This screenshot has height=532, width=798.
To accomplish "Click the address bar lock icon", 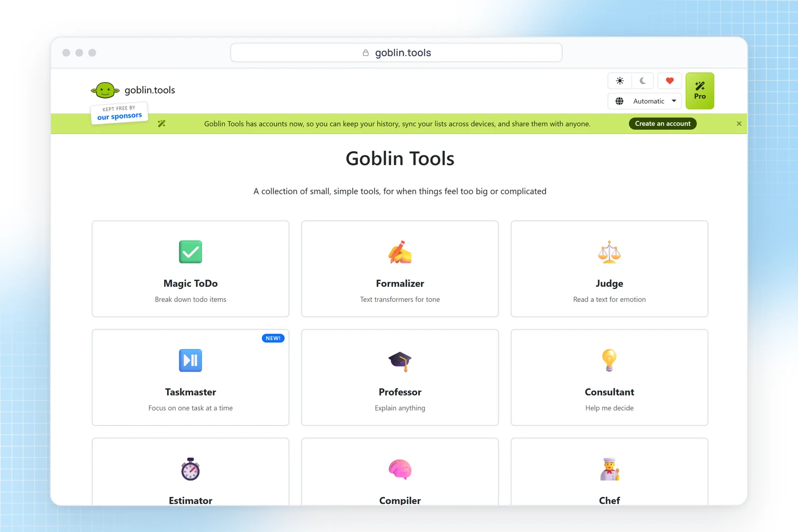I will click(x=366, y=52).
